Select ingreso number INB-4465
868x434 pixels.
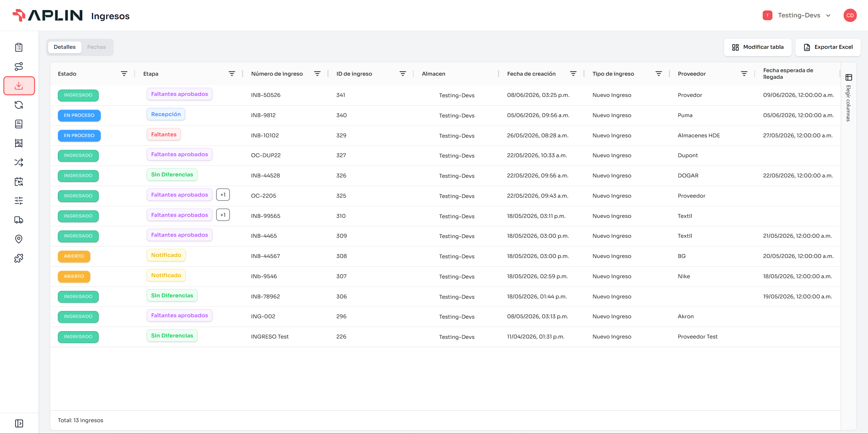point(264,236)
